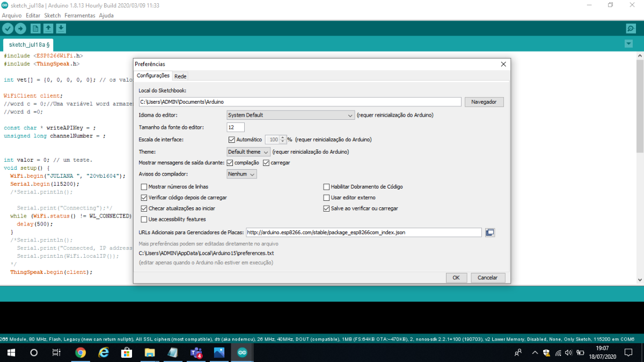
Task: Select the Configurações tab
Action: pyautogui.click(x=153, y=76)
